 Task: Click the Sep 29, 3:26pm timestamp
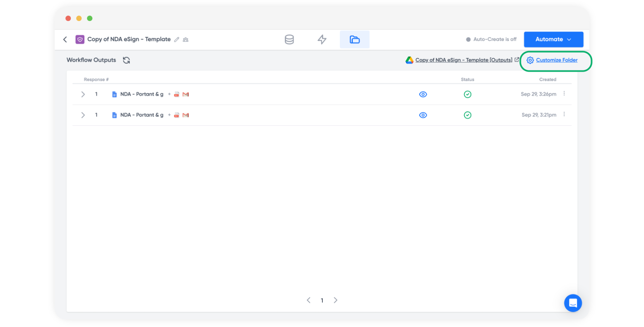[538, 94]
